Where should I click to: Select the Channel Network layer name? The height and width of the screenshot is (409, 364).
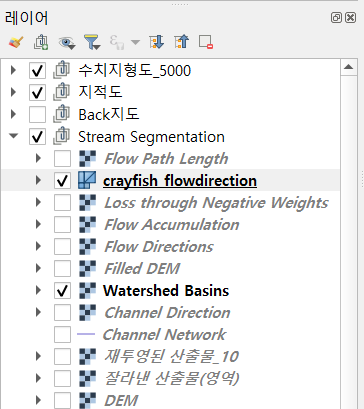point(165,334)
